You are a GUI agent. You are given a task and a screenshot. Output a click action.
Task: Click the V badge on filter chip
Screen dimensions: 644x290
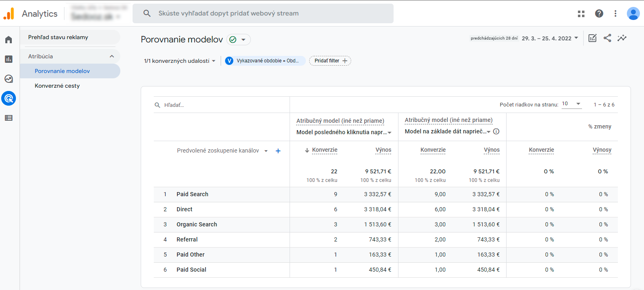[x=229, y=61]
